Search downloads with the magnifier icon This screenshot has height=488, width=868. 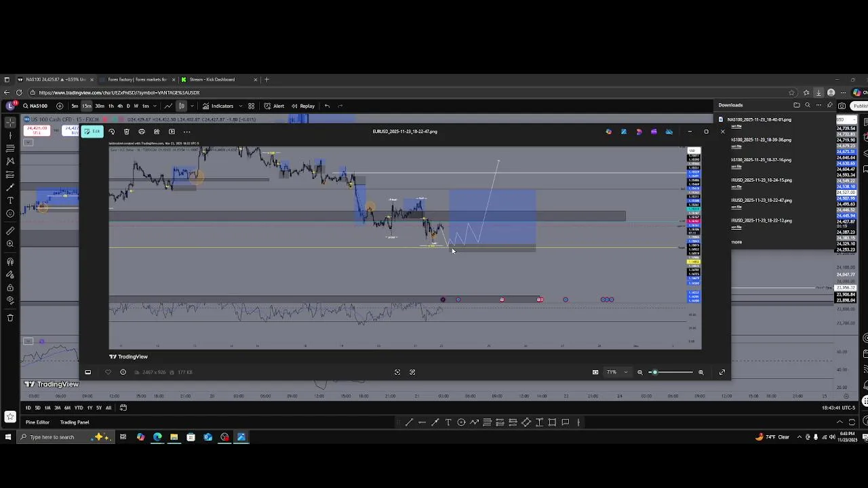click(x=807, y=105)
